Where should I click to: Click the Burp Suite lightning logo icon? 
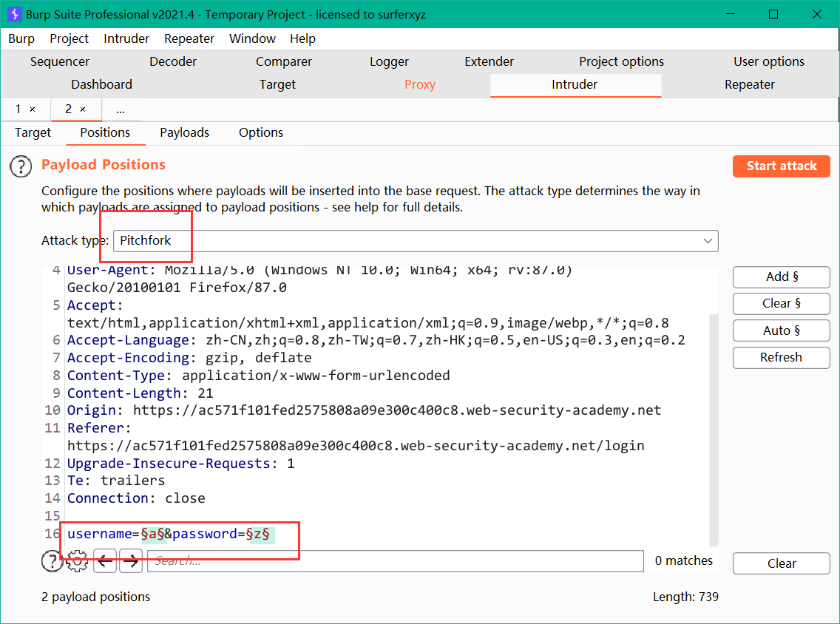[15, 14]
